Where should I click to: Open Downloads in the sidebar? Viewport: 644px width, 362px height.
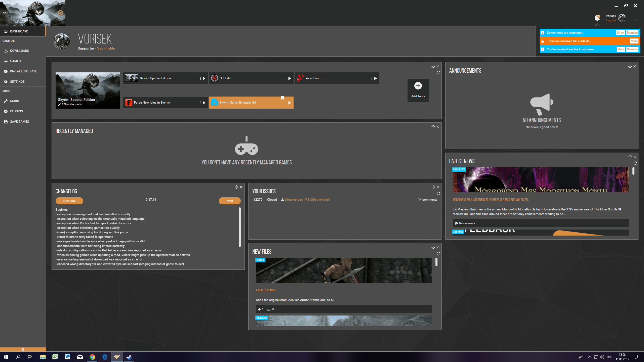pos(19,51)
